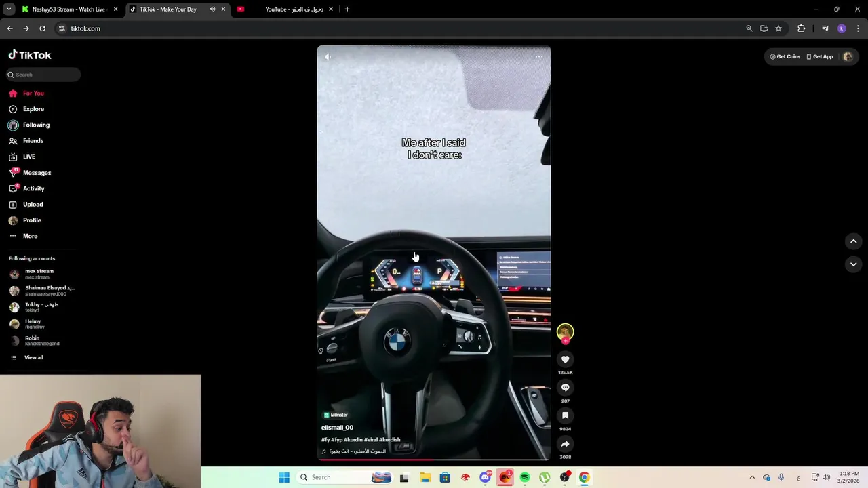Open the Activity notifications
The height and width of the screenshot is (488, 868).
click(x=26, y=188)
